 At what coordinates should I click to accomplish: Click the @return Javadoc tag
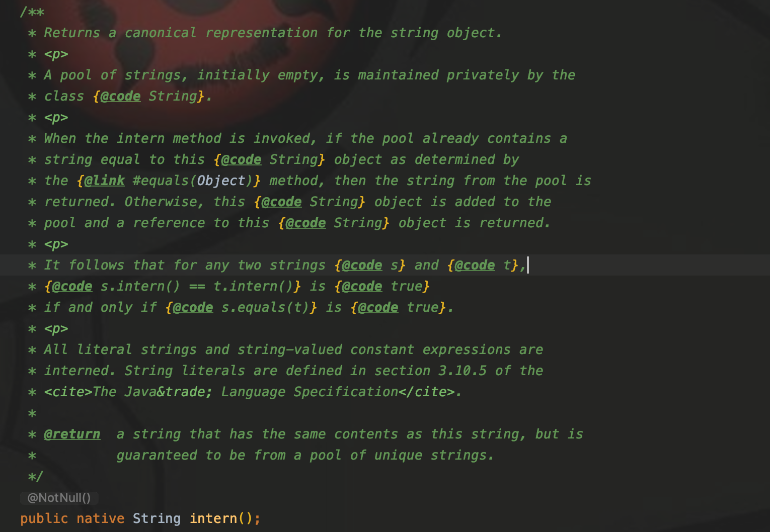pos(72,434)
